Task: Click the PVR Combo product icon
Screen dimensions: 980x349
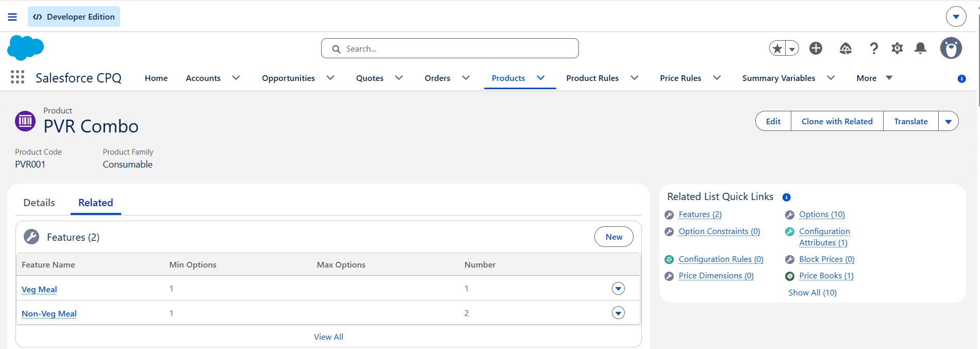Action: tap(25, 121)
